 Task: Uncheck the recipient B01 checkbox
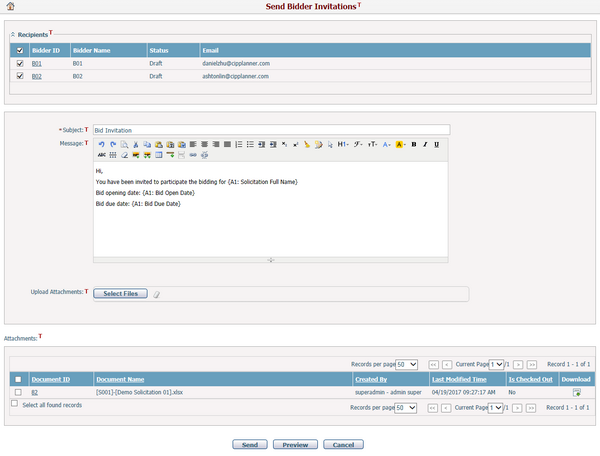tap(20, 63)
